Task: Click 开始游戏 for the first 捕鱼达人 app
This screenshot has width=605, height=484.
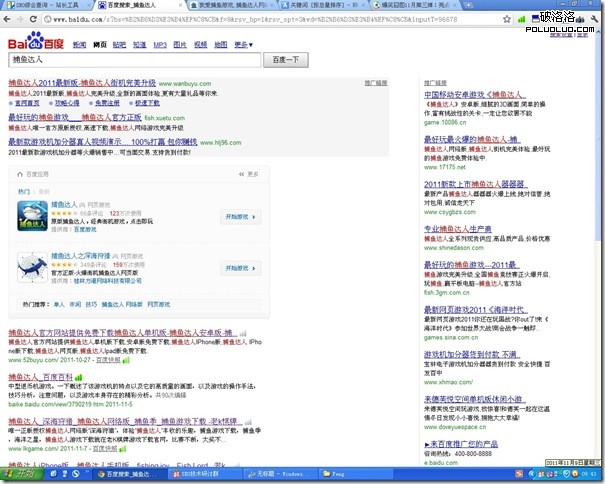Action: click(x=240, y=217)
